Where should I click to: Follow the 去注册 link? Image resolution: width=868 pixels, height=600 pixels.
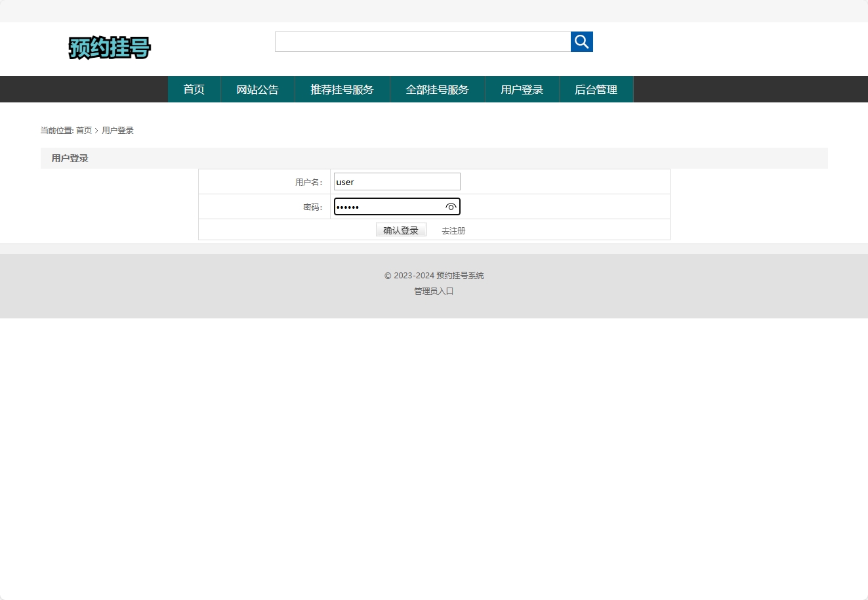(453, 230)
